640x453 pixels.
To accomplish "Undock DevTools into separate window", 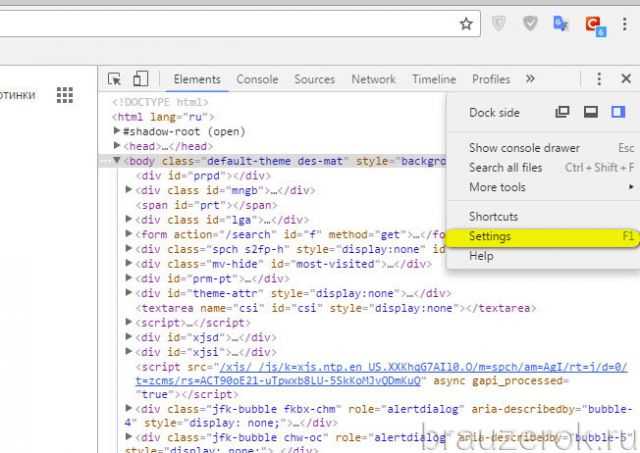I will click(562, 112).
